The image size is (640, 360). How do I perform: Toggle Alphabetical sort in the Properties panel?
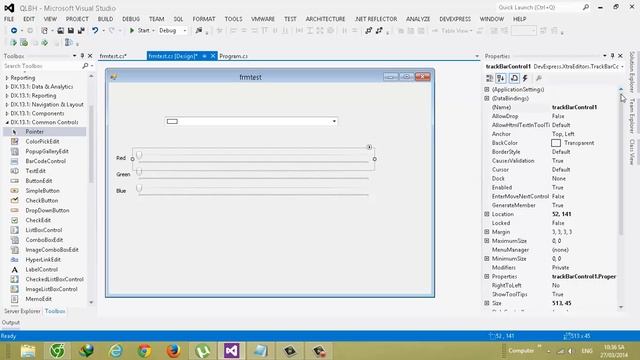pos(501,78)
